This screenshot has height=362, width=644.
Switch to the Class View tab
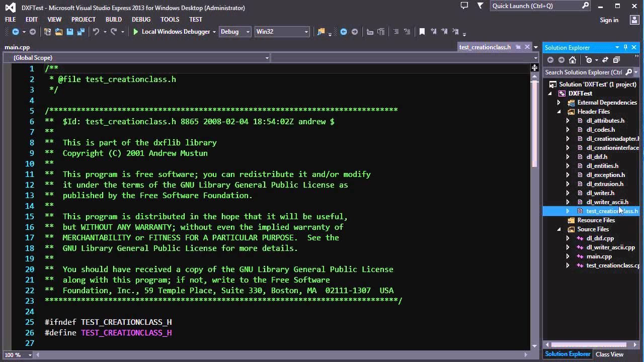click(x=609, y=354)
